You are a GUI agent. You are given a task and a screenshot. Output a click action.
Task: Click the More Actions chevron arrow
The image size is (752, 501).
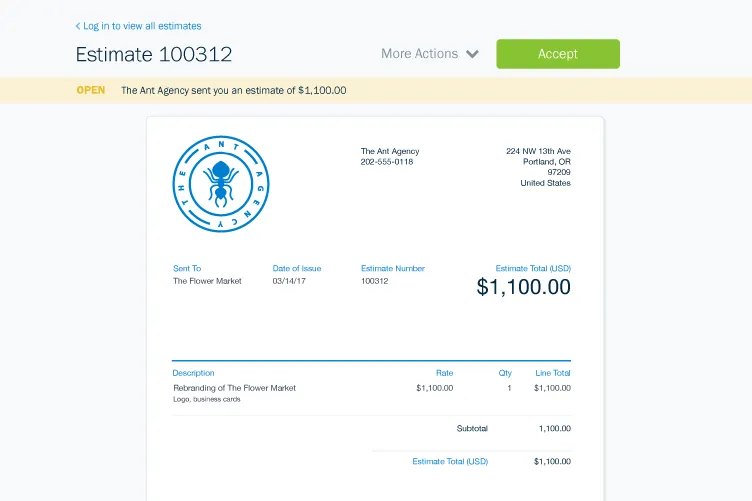(472, 54)
